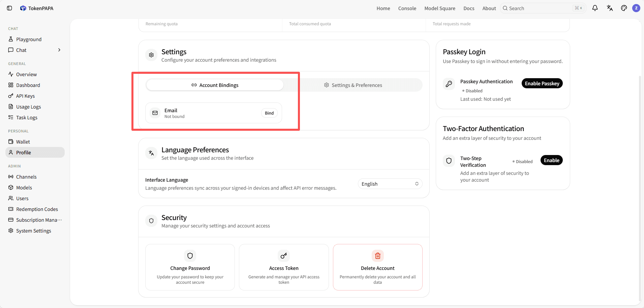Click the Settings gear icon in the card header
The image size is (644, 308).
point(151,55)
